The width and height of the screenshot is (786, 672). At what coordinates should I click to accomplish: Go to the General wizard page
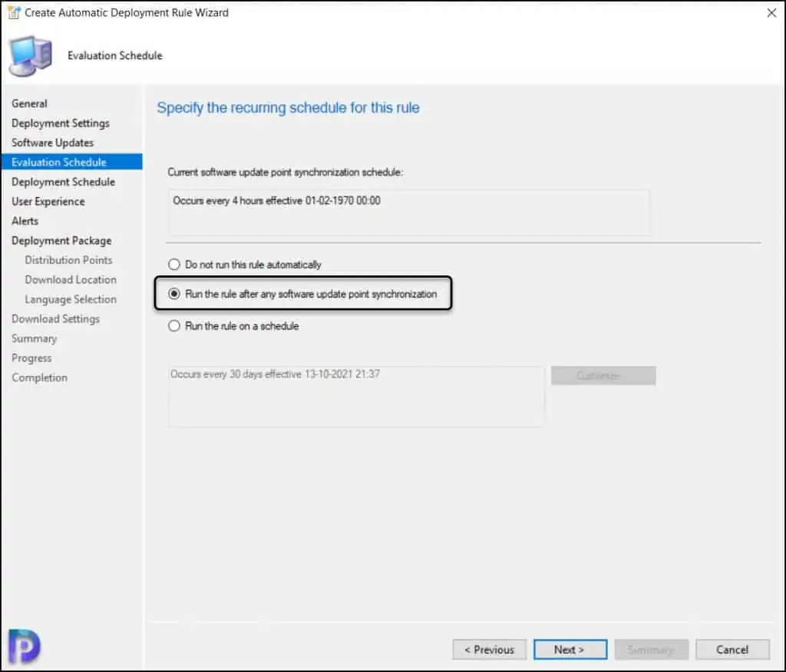click(29, 104)
